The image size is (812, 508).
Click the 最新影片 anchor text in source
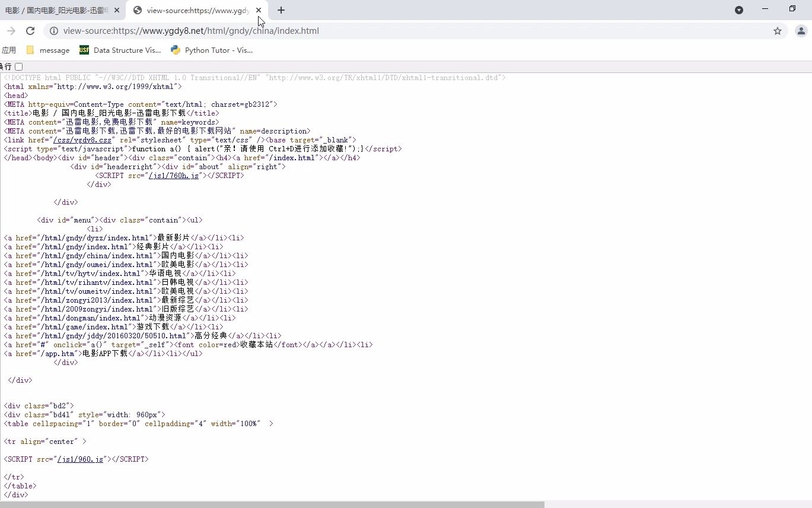tap(173, 238)
